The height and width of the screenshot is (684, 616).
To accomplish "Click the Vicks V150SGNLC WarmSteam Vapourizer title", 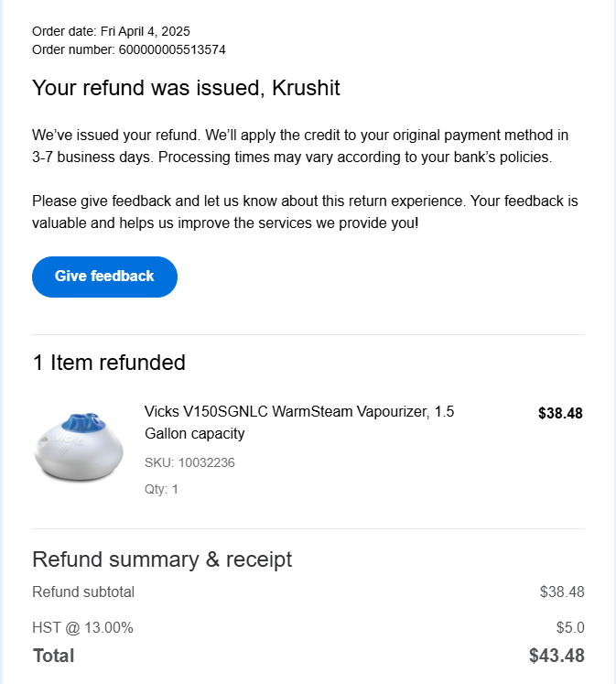I will pyautogui.click(x=298, y=412).
